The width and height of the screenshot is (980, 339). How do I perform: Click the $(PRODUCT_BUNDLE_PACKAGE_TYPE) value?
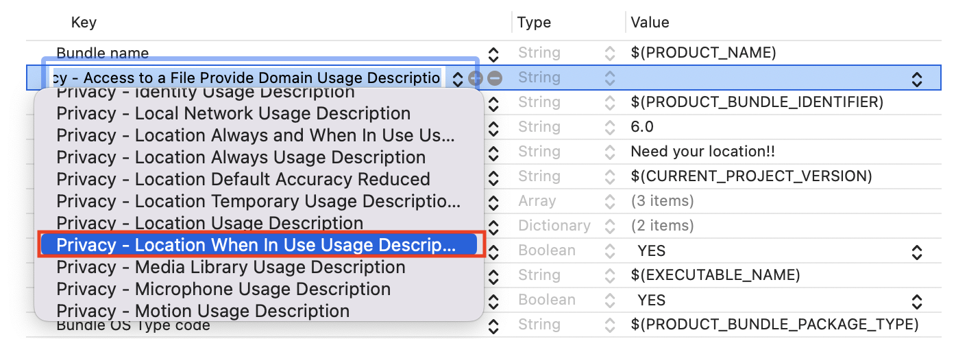pos(774,325)
